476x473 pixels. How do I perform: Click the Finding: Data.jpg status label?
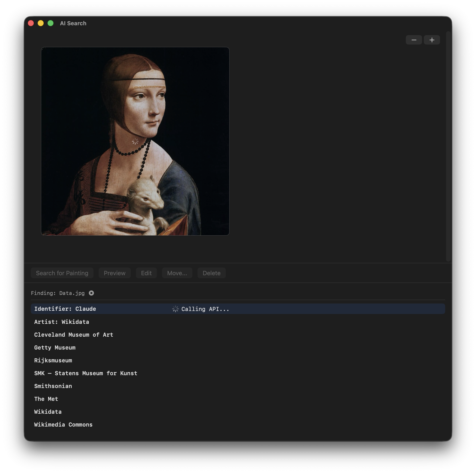point(58,293)
